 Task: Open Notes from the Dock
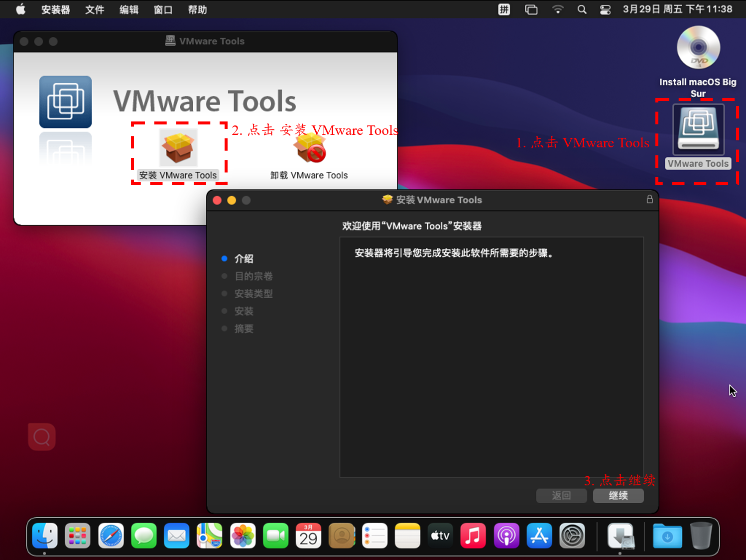pyautogui.click(x=407, y=536)
